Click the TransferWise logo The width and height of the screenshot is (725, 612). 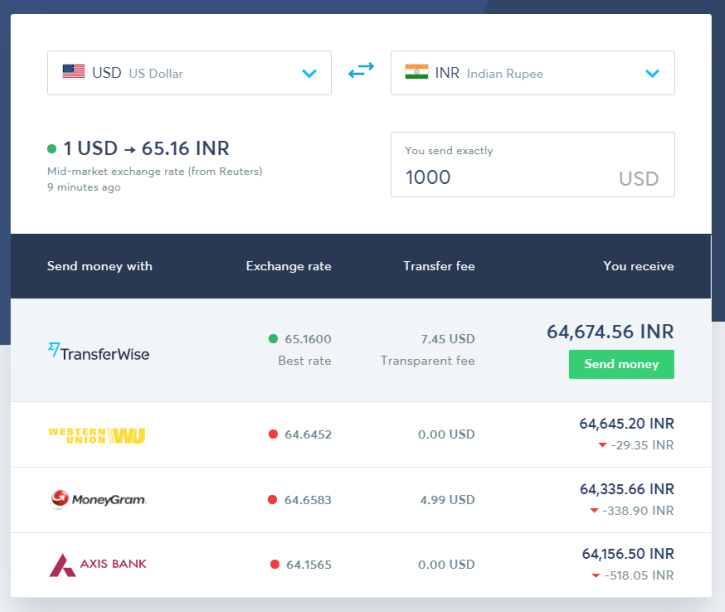(98, 351)
